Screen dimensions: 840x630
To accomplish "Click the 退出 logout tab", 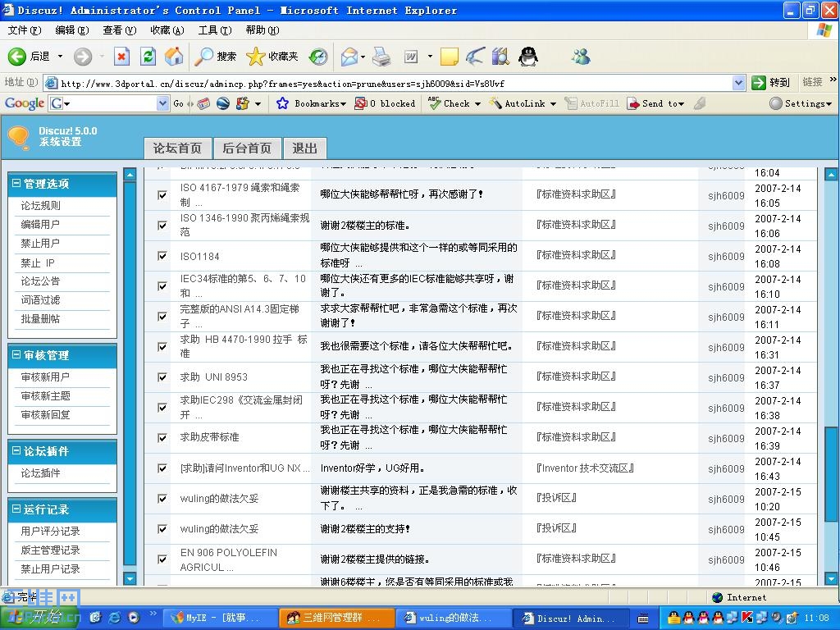I will pyautogui.click(x=305, y=148).
